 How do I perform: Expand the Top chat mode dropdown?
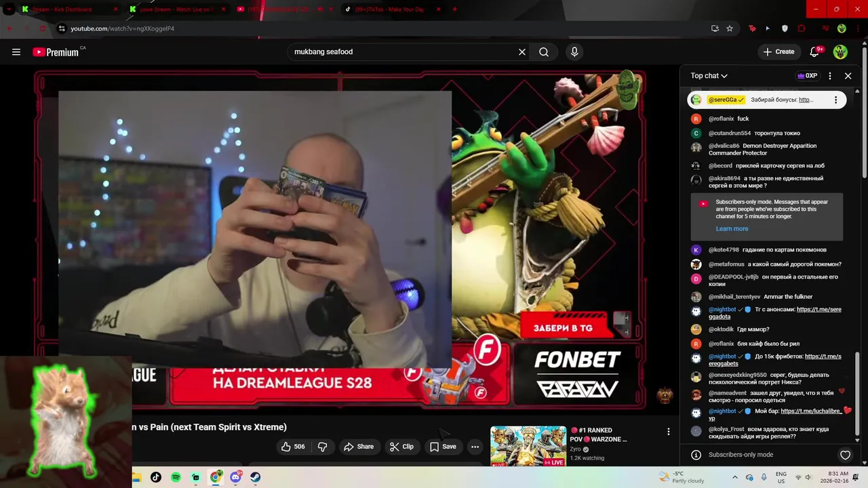(x=709, y=76)
